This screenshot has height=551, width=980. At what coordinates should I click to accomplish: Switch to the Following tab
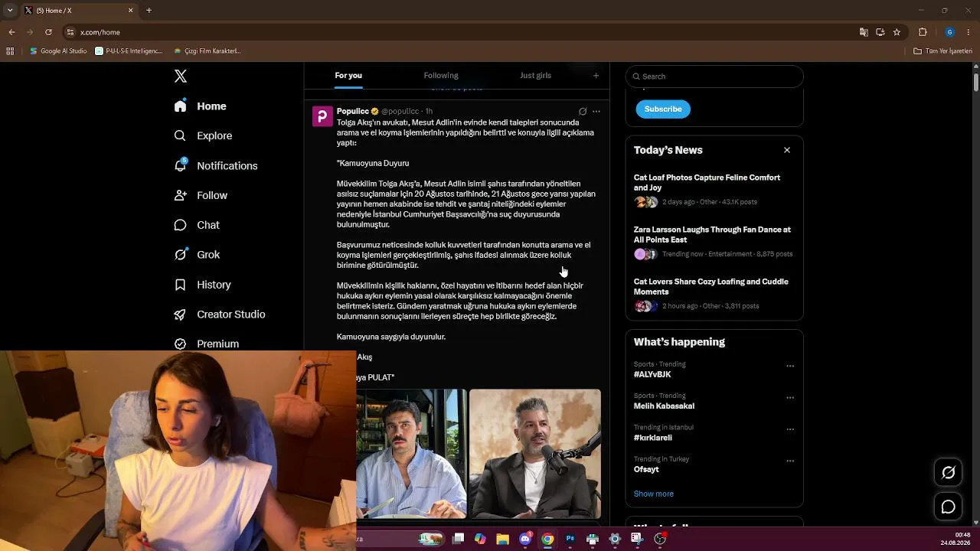tap(441, 76)
